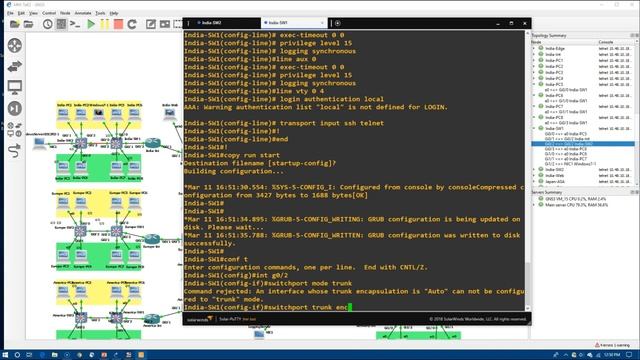
Task: Stop all nodes with red square button
Action: tap(118, 24)
